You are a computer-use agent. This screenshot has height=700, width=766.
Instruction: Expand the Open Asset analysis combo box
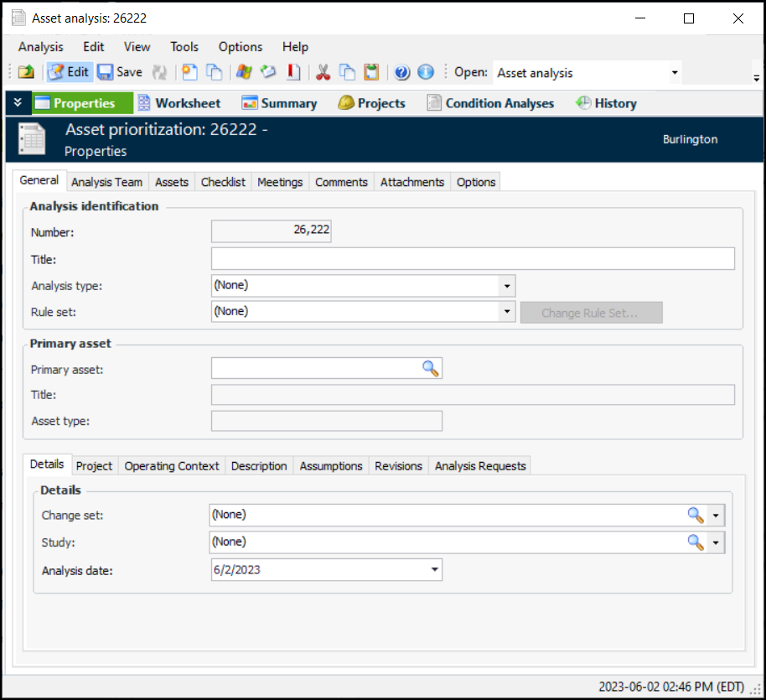675,73
